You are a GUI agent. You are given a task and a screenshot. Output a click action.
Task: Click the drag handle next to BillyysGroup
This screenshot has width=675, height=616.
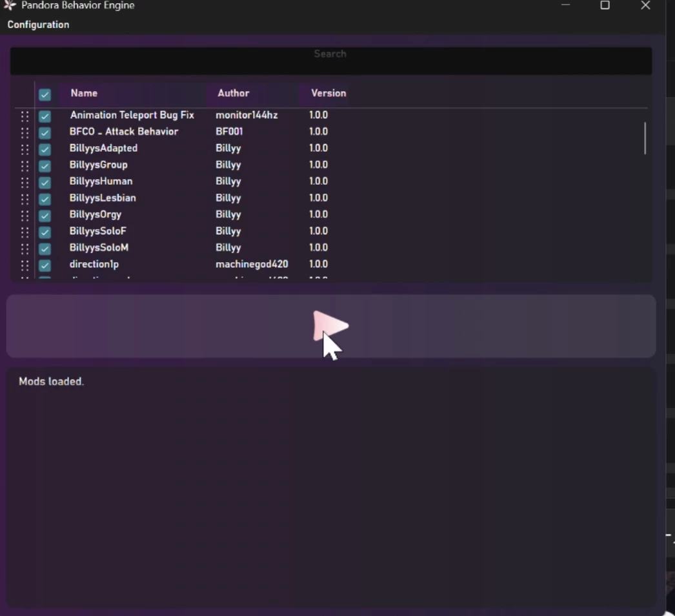25,166
